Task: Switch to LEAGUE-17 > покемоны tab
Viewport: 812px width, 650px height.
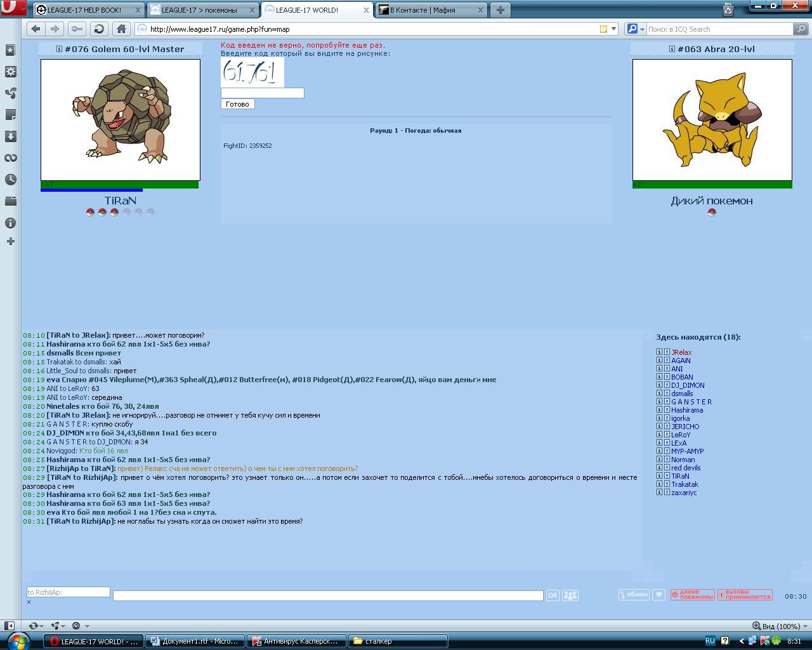Action: 203,10
